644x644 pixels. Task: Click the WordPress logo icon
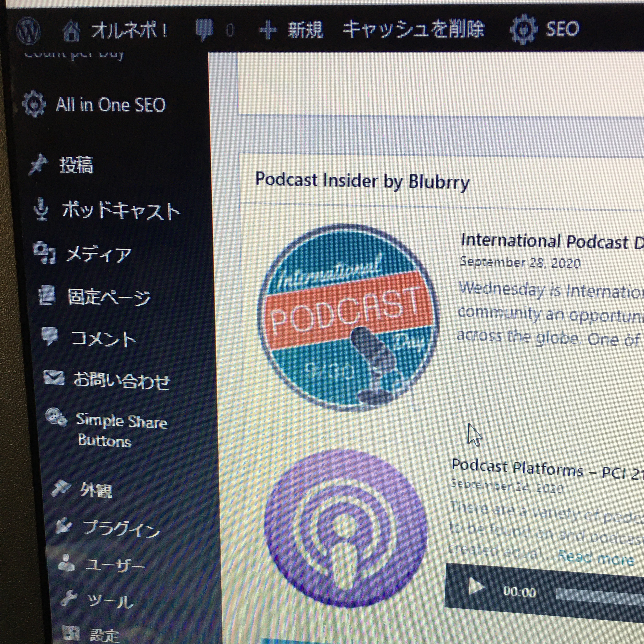28,31
